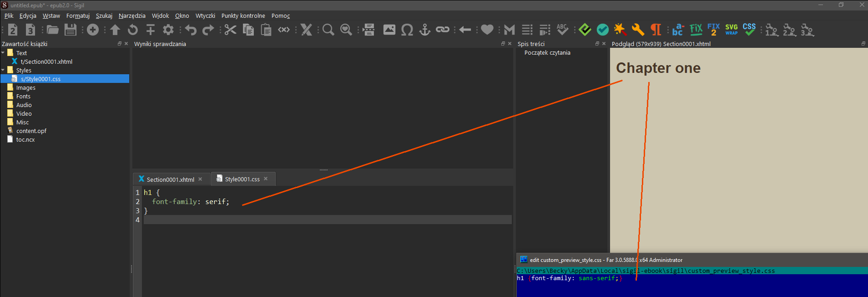Viewport: 868px width, 297px height.
Task: Paste from clipboard icon
Action: (x=266, y=30)
